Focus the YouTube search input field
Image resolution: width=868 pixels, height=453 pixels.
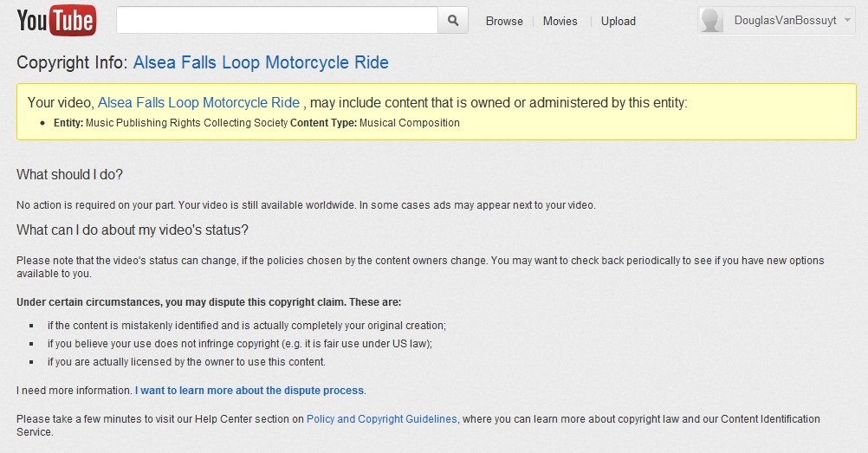(277, 21)
